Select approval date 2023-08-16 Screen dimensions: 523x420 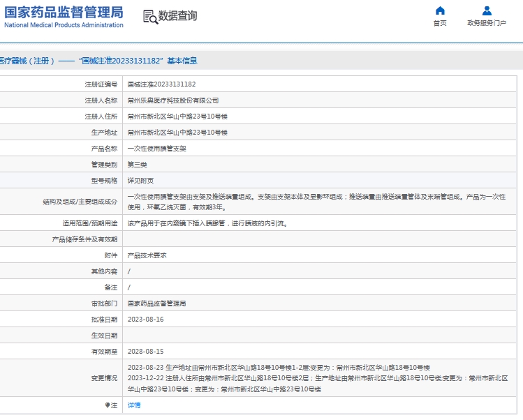pyautogui.click(x=146, y=320)
